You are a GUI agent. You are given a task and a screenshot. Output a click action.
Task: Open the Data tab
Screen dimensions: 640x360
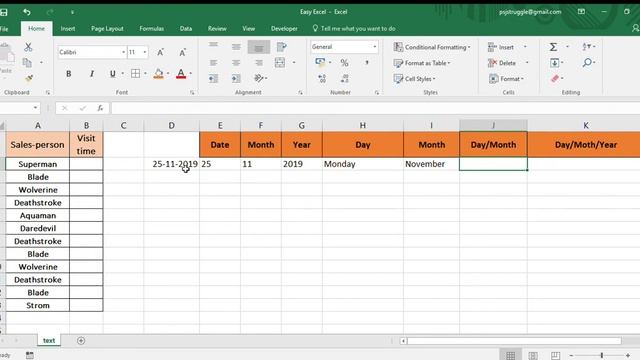[186, 29]
